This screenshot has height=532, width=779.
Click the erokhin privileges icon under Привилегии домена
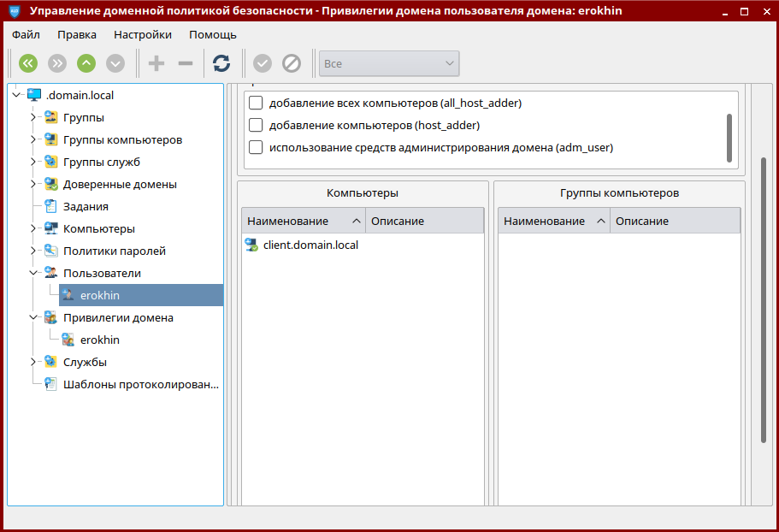68,340
